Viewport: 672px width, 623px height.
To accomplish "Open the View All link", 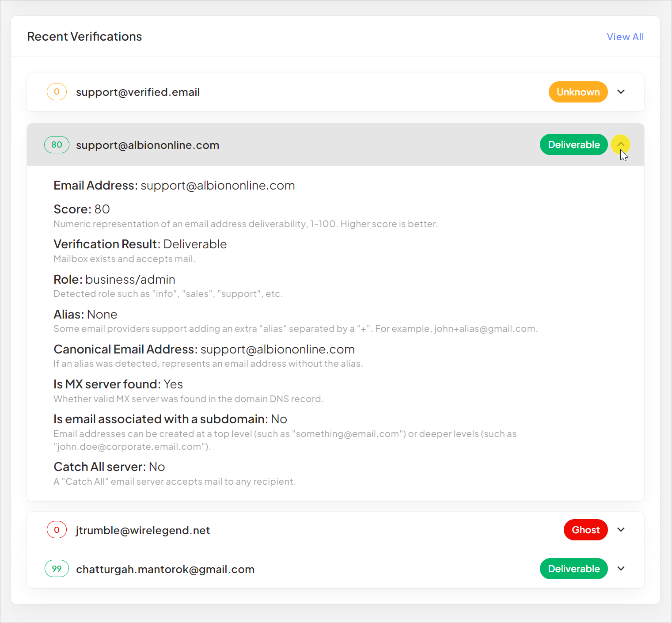I will [x=625, y=37].
